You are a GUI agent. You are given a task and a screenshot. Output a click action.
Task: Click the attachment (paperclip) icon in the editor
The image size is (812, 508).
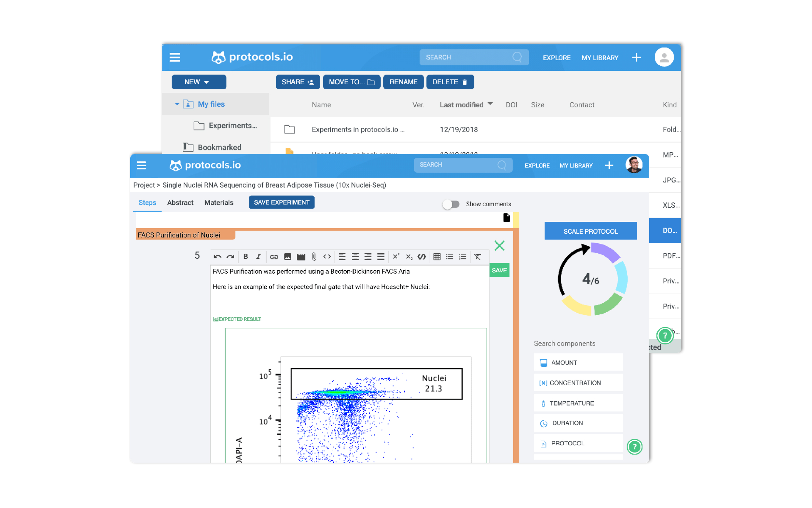click(x=314, y=257)
